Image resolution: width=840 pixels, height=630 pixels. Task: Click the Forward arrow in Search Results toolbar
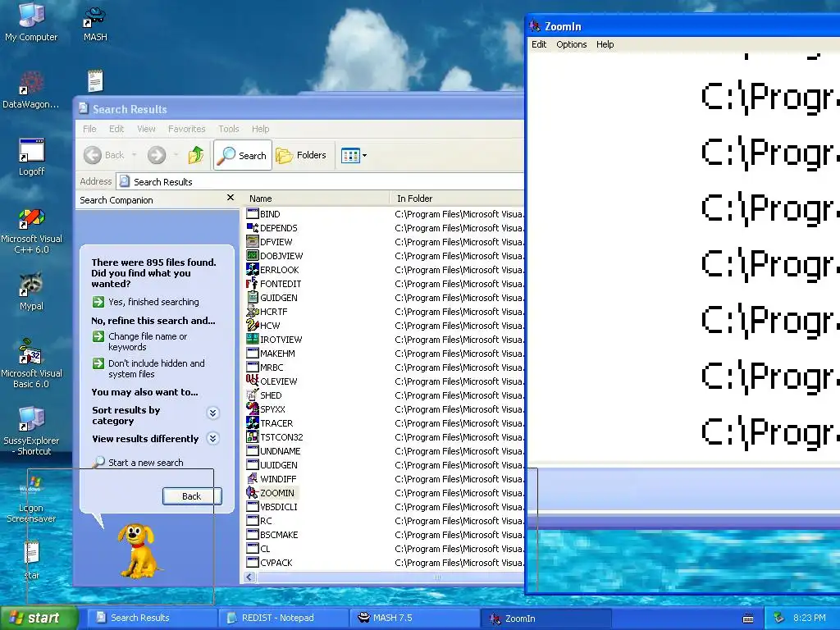click(x=157, y=155)
